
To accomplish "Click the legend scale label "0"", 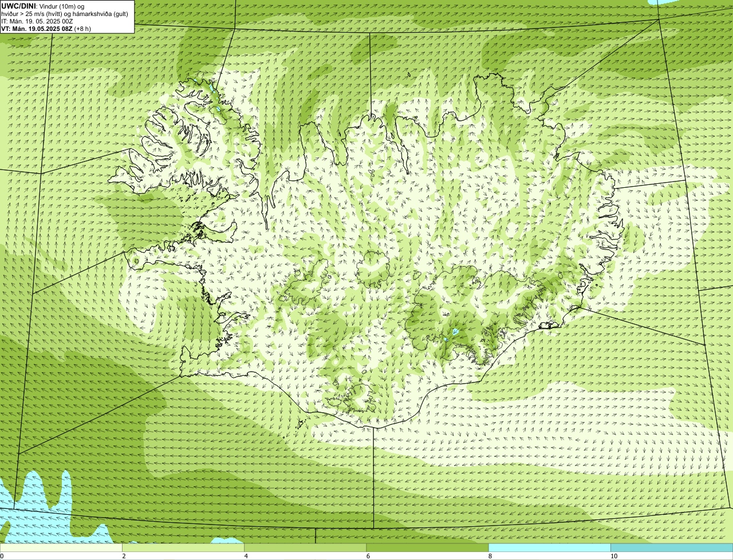I will pyautogui.click(x=2, y=556).
